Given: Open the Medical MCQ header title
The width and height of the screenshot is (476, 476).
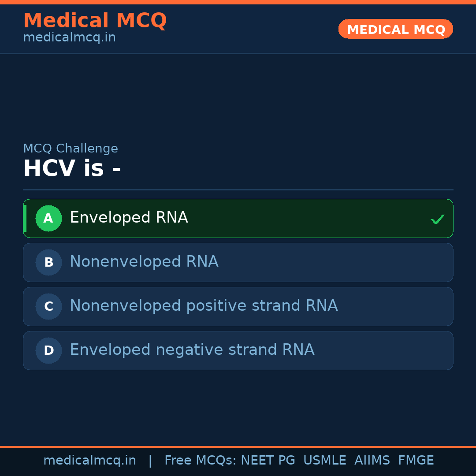Looking at the screenshot, I should pos(95,21).
